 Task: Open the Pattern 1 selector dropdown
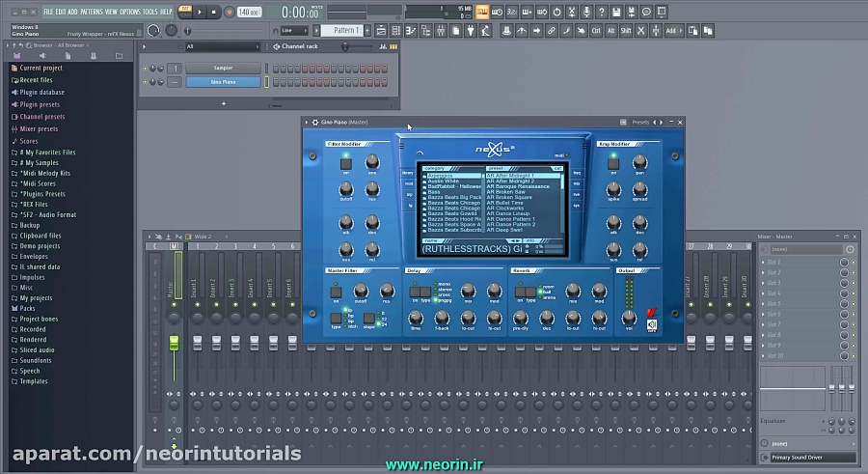(345, 30)
